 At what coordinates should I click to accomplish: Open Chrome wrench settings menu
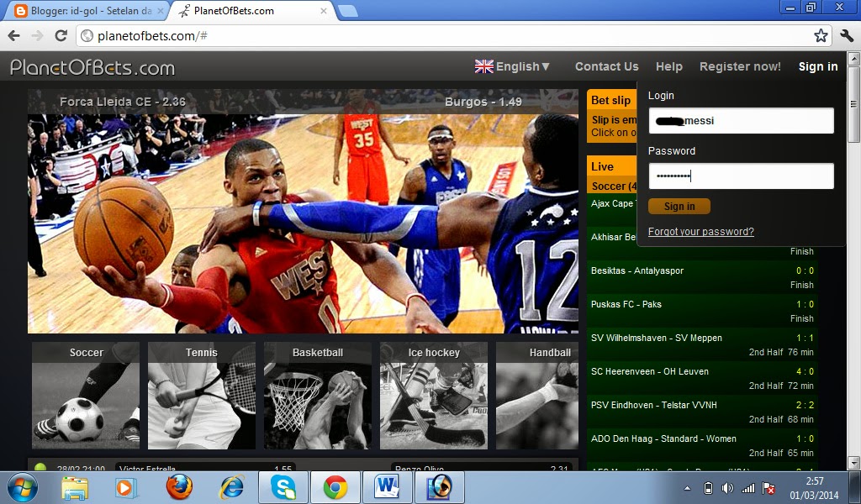coord(846,35)
